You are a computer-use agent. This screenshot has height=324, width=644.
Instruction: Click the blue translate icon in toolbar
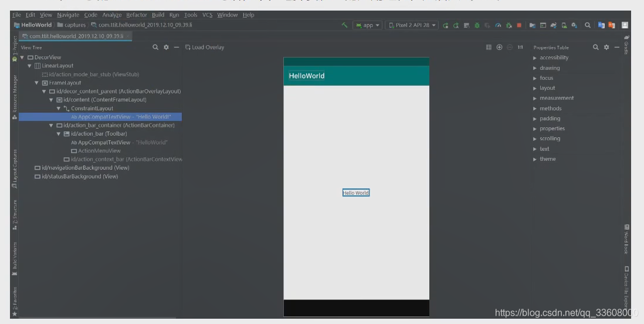tap(601, 25)
